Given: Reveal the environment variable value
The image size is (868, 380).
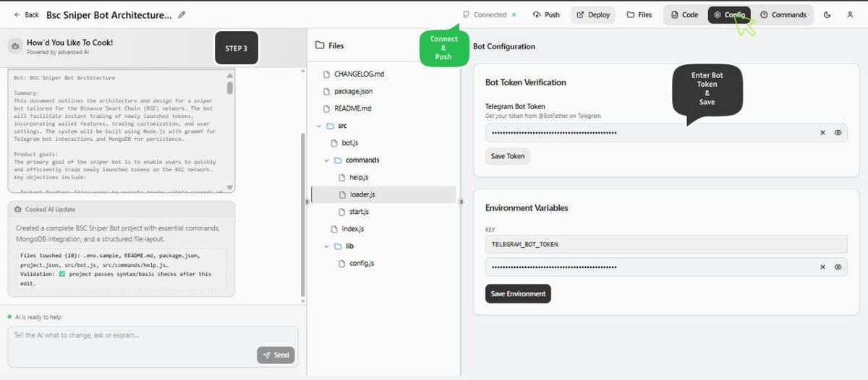Looking at the screenshot, I should pyautogui.click(x=838, y=267).
